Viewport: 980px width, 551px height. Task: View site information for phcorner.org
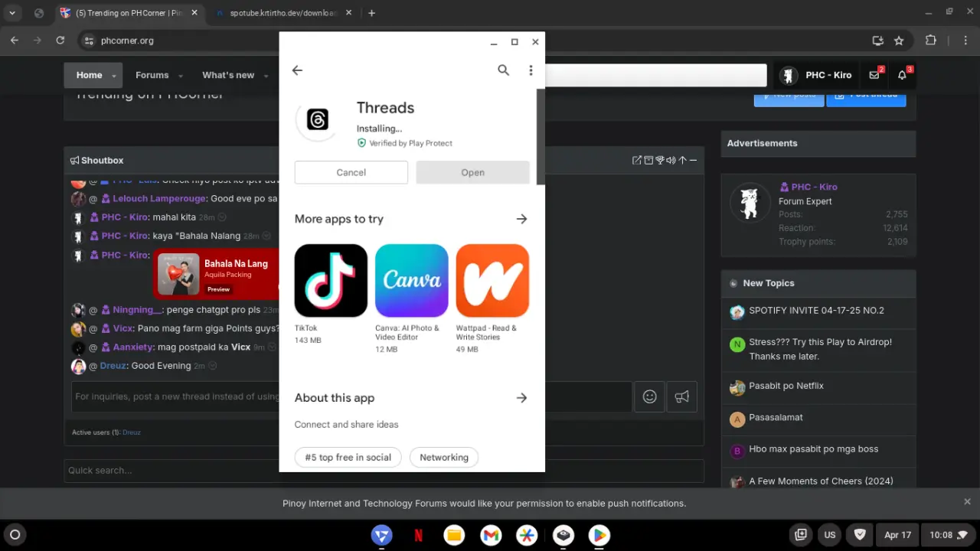point(88,41)
